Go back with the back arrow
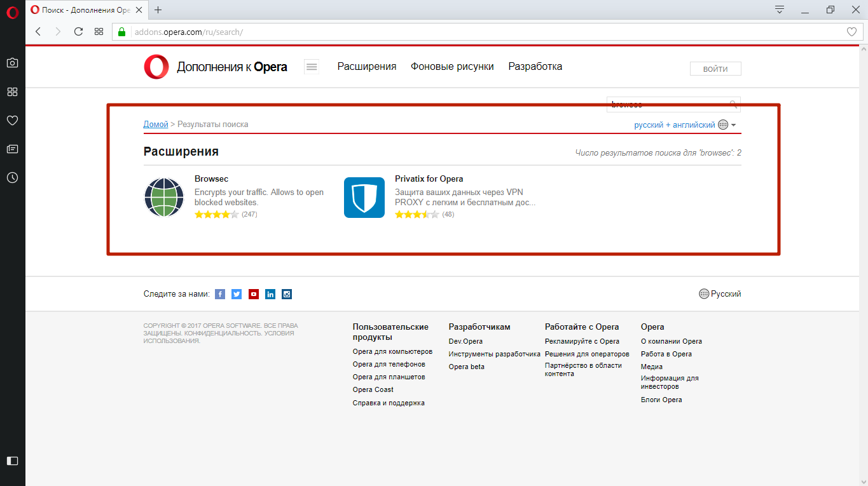 (38, 32)
